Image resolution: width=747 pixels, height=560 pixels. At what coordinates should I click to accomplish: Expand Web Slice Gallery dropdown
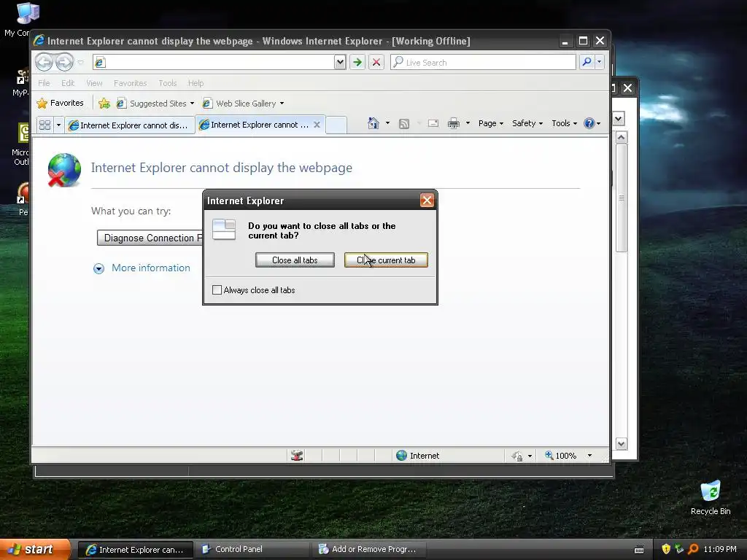coord(282,104)
